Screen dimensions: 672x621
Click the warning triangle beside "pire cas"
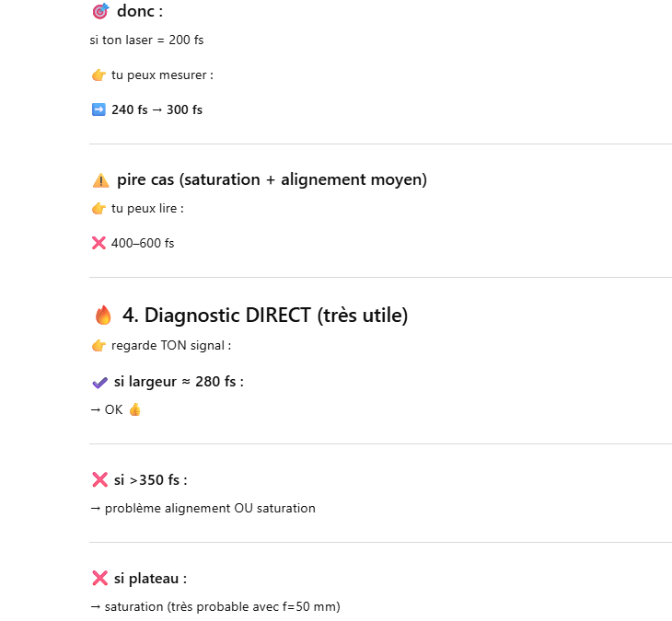tap(100, 180)
